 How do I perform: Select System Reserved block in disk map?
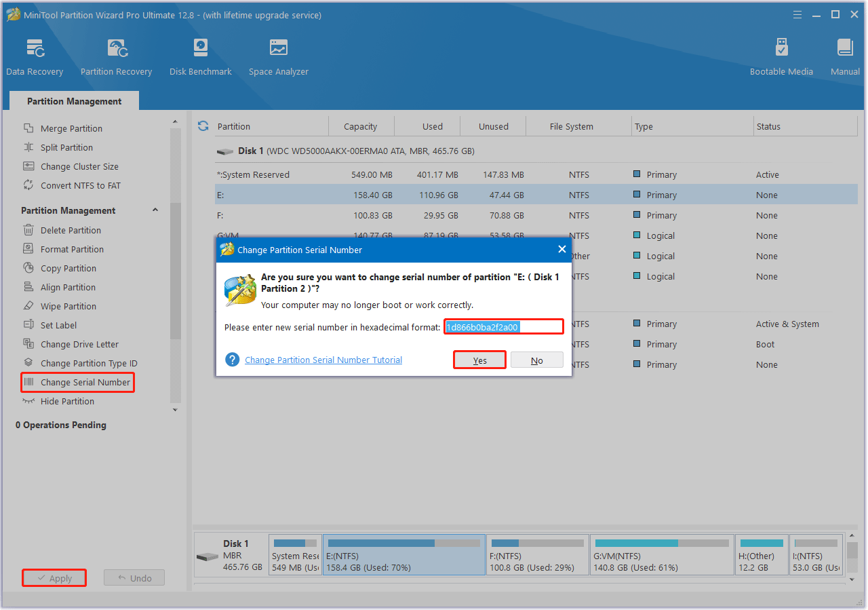point(295,555)
